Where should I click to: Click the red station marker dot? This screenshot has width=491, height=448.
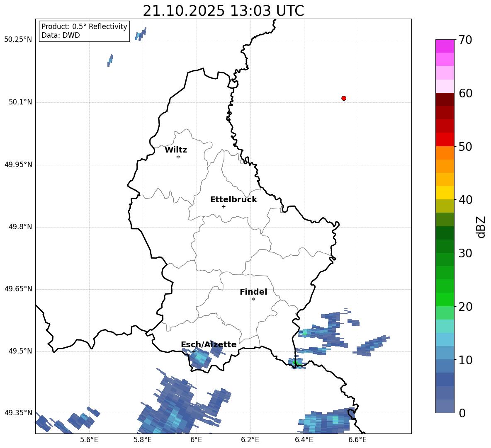[x=344, y=98]
